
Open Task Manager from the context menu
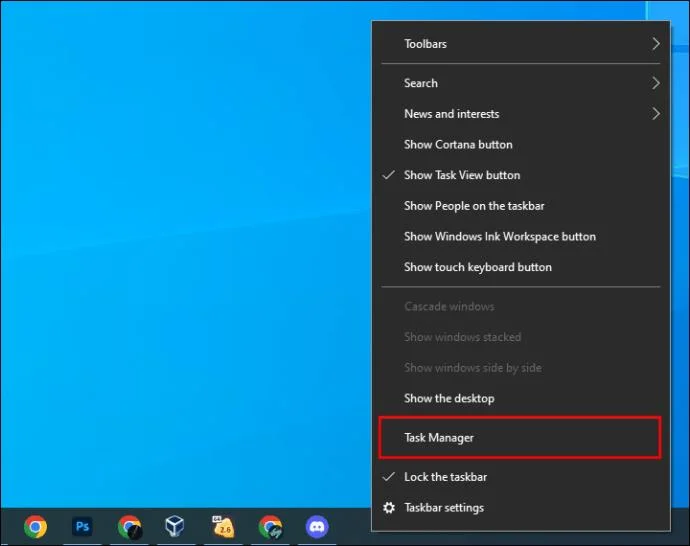521,438
